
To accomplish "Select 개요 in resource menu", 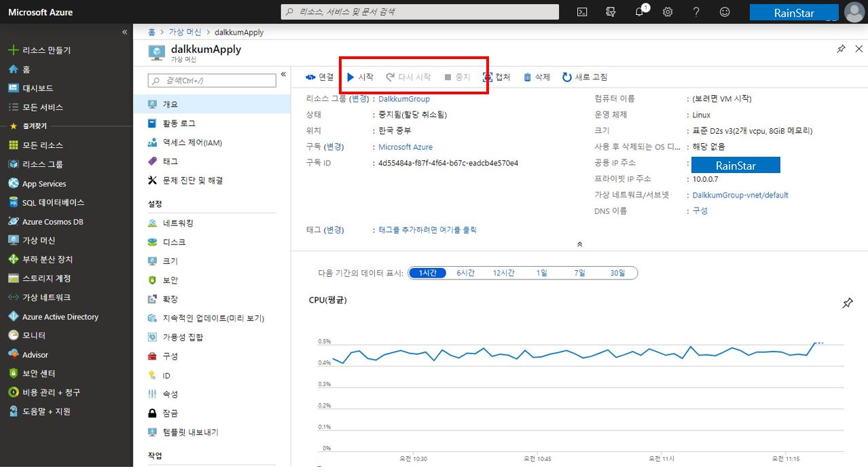I will (212, 104).
